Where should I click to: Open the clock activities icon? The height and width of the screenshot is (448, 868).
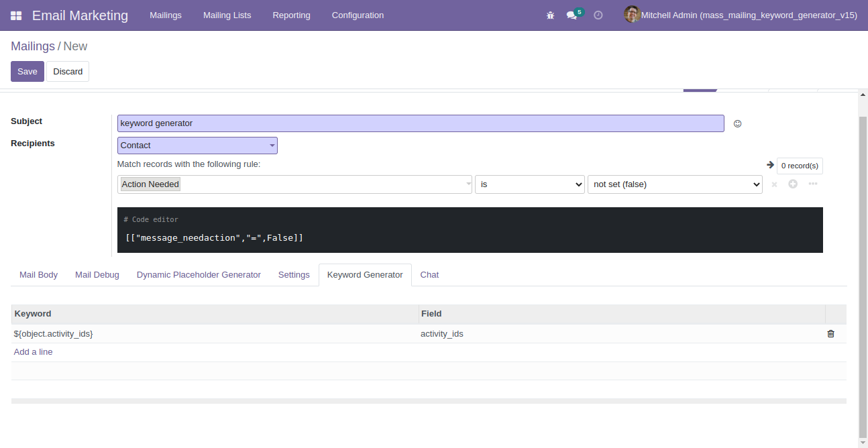click(x=598, y=15)
